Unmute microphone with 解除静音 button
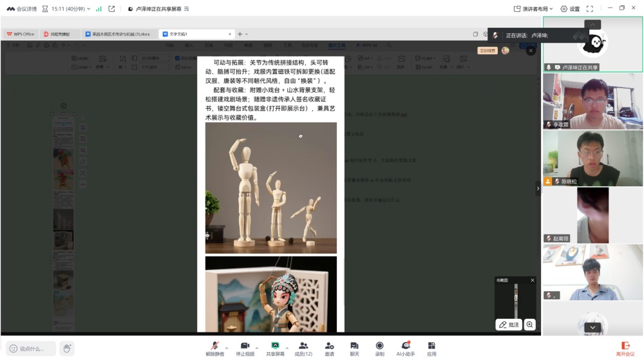 [x=214, y=348]
